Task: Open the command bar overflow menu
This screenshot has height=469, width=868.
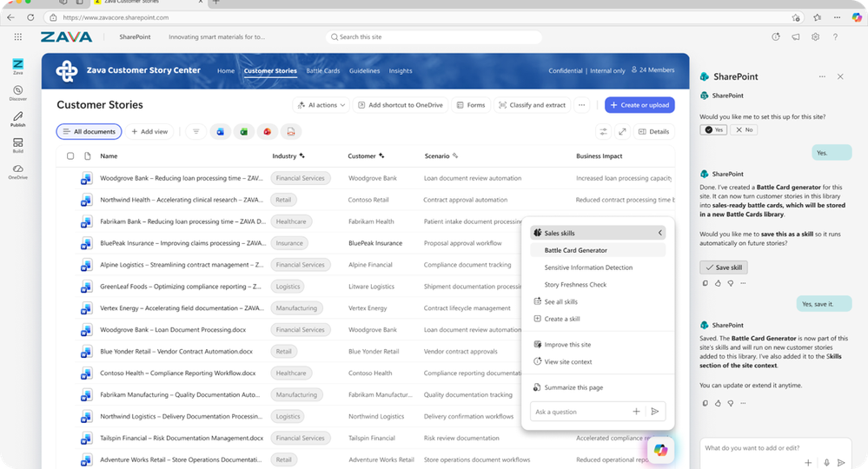Action: click(581, 105)
